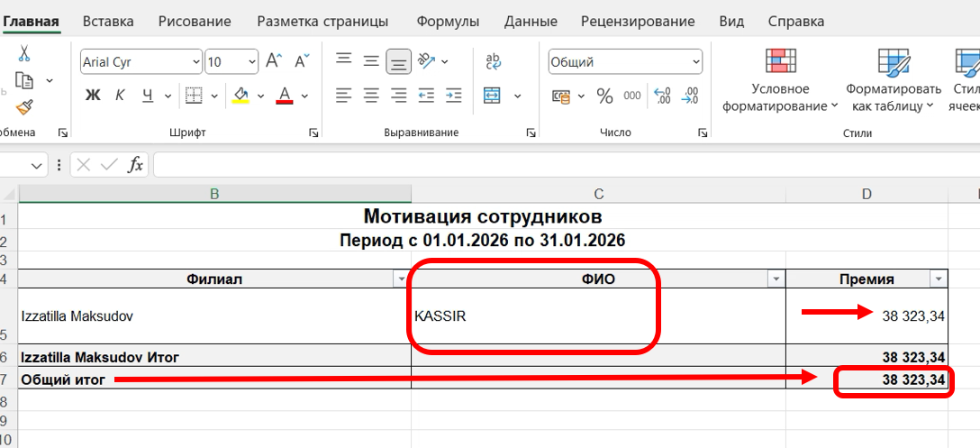
Task: Select the KASSIR cell
Action: [x=598, y=316]
